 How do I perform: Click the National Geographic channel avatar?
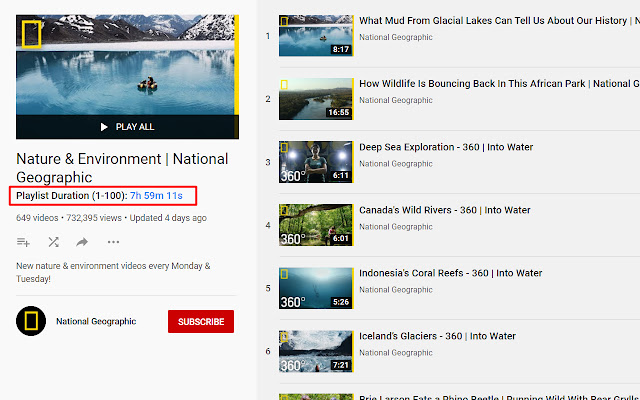pos(32,321)
